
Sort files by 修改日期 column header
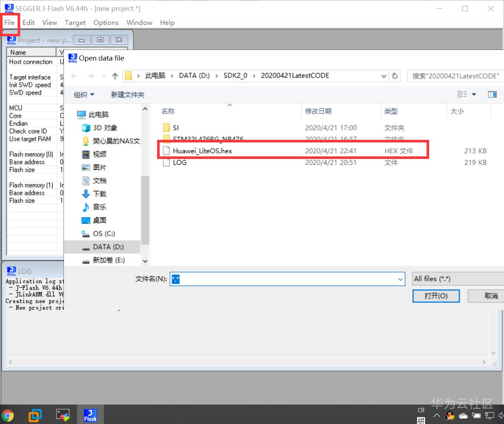341,111
